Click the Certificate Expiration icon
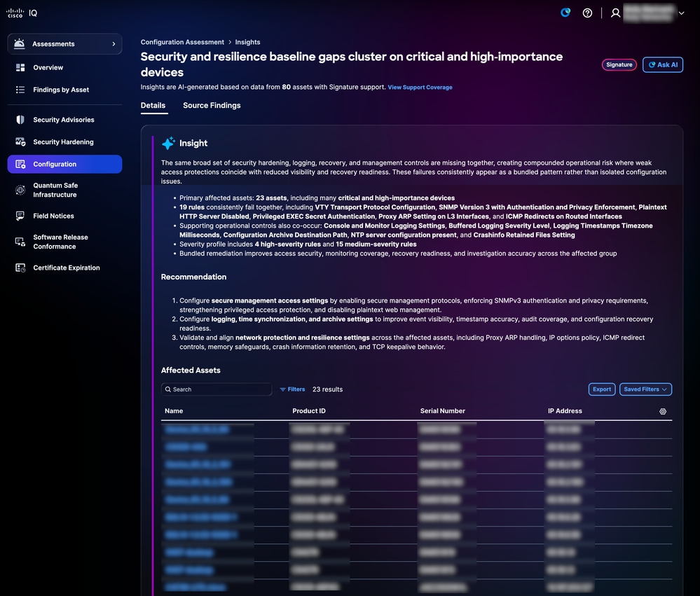The height and width of the screenshot is (596, 700). tap(20, 268)
